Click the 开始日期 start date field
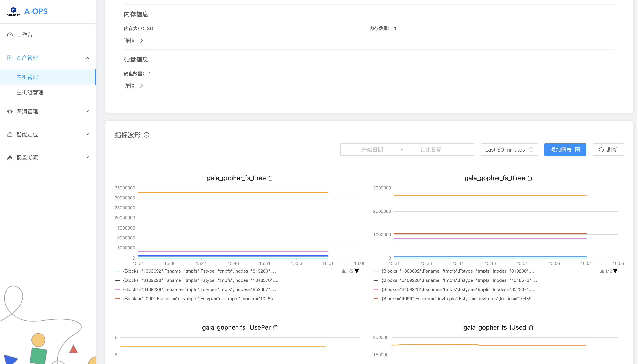 pyautogui.click(x=372, y=149)
